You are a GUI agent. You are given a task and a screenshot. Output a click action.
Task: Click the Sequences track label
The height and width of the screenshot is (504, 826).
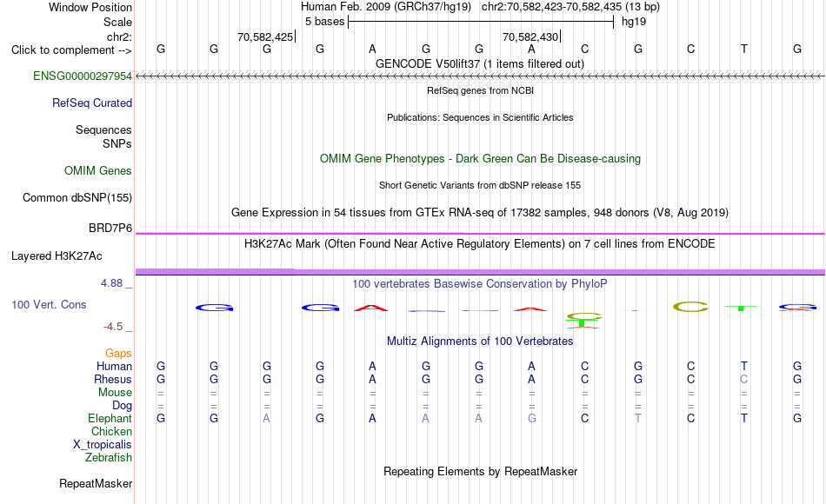click(x=103, y=129)
